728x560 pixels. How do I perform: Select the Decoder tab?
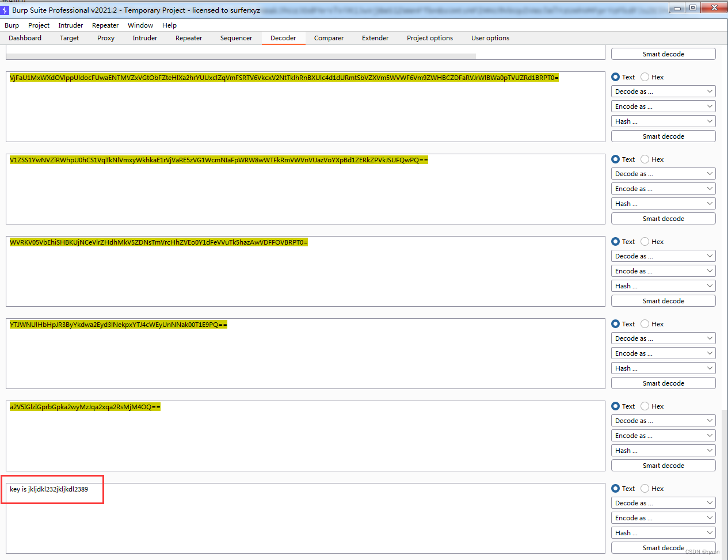[283, 38]
